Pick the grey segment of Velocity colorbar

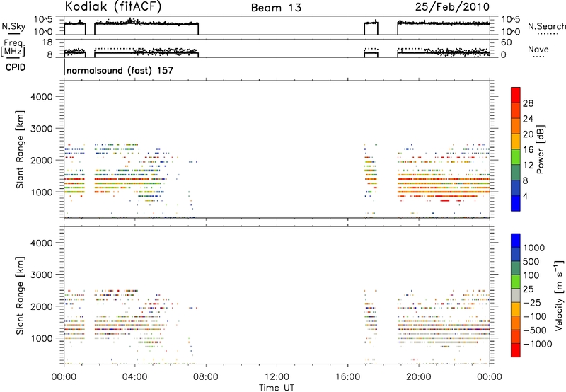516,295
